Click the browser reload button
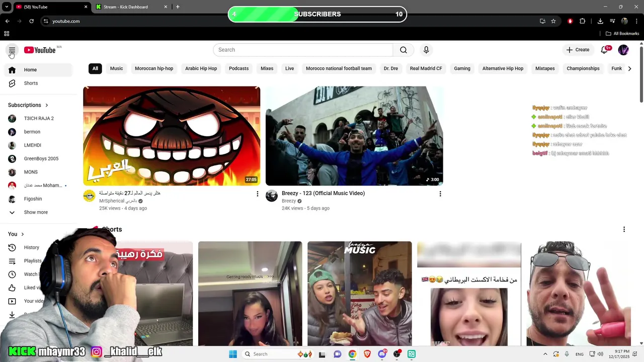This screenshot has width=644, height=362. coord(31,21)
